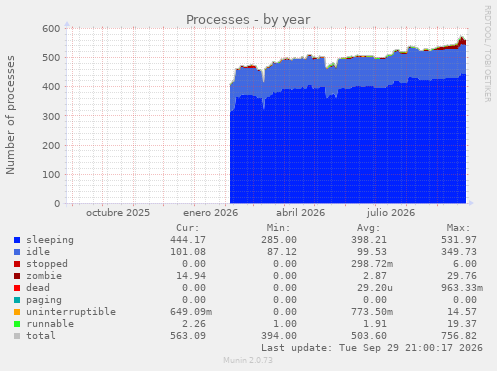Select the dead legend color square
Image resolution: width=497 pixels, height=371 pixels.
pos(17,288)
